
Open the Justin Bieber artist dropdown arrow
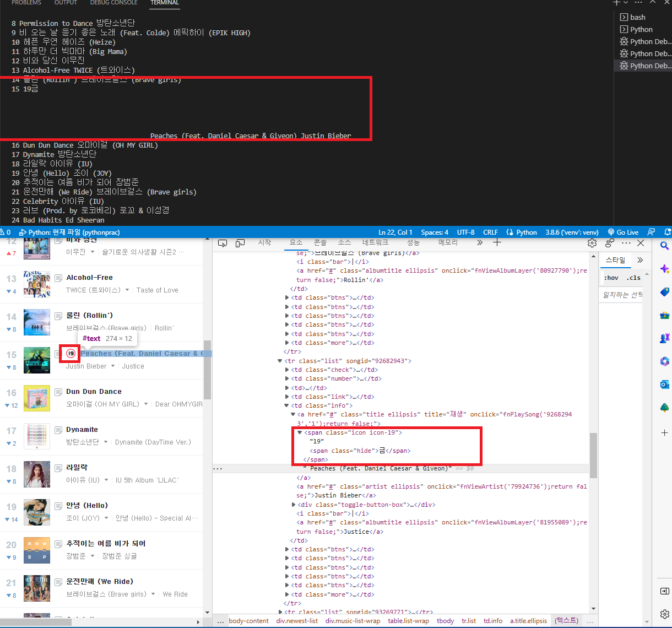[x=113, y=366]
